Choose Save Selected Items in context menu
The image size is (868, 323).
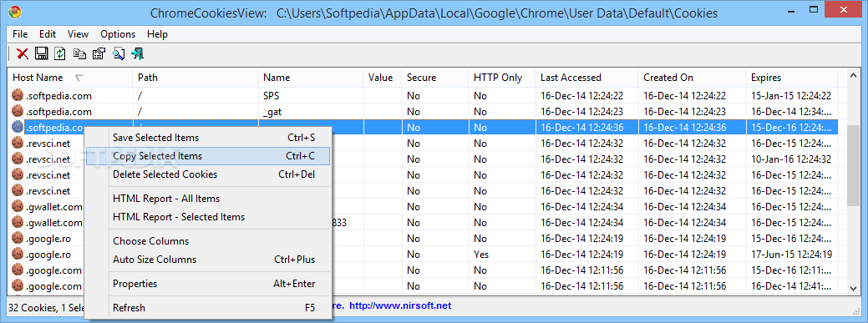pos(208,138)
